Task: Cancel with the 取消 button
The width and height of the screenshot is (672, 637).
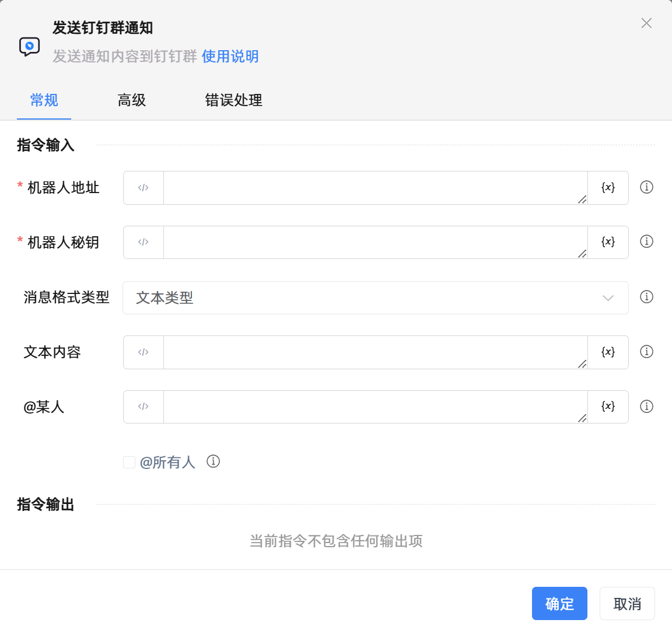Action: [627, 604]
